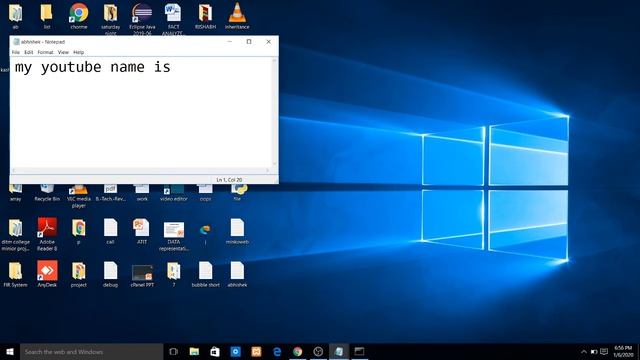
Task: Select the B.-Tech PDF file icon
Action: [111, 193]
